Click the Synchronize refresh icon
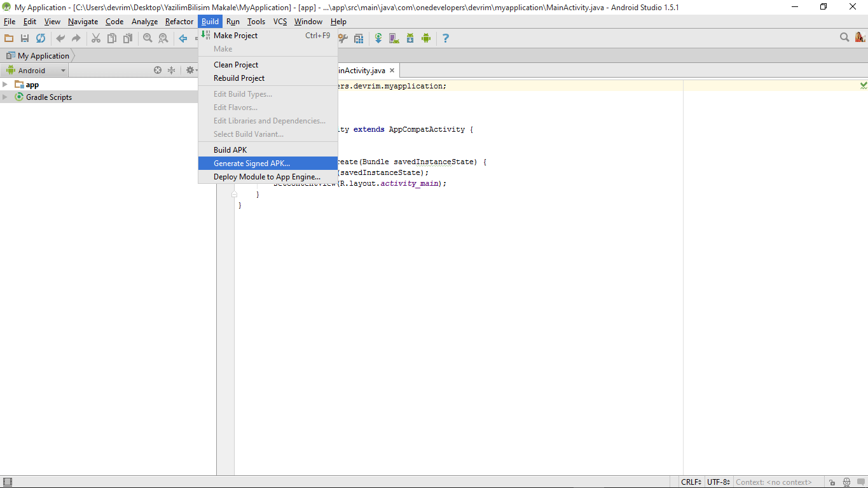This screenshot has height=488, width=868. tap(41, 38)
